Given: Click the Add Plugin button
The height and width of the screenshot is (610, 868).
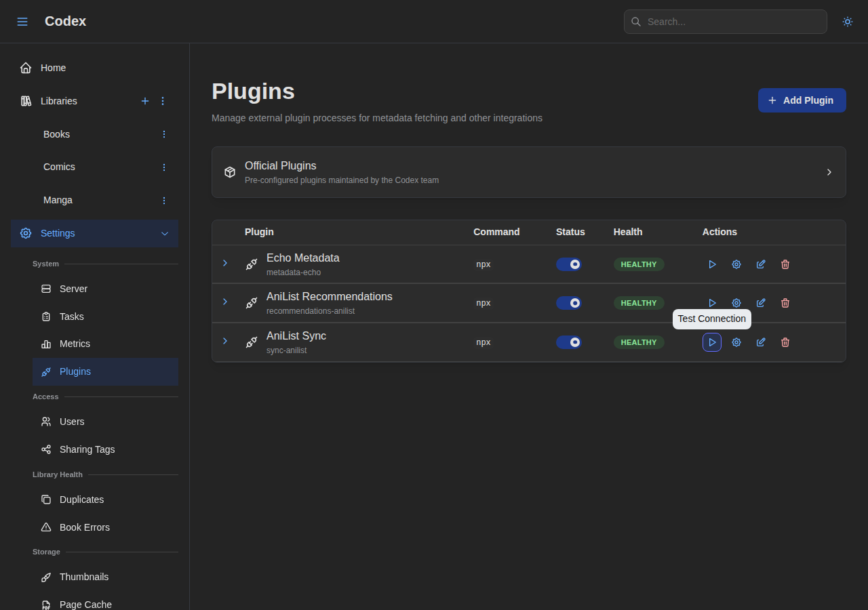Looking at the screenshot, I should tap(802, 100).
